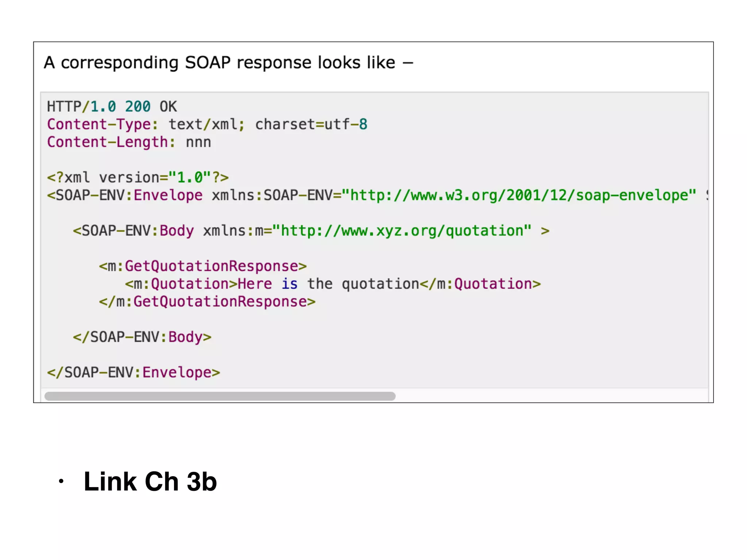Click the 'Link Ch 3b' text
The height and width of the screenshot is (560, 747).
pos(150,482)
